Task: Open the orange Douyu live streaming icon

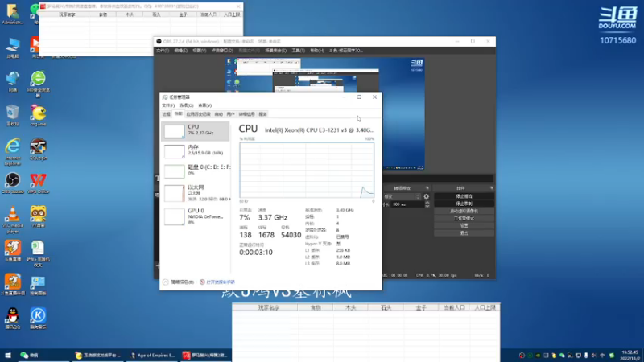Action: point(13,251)
